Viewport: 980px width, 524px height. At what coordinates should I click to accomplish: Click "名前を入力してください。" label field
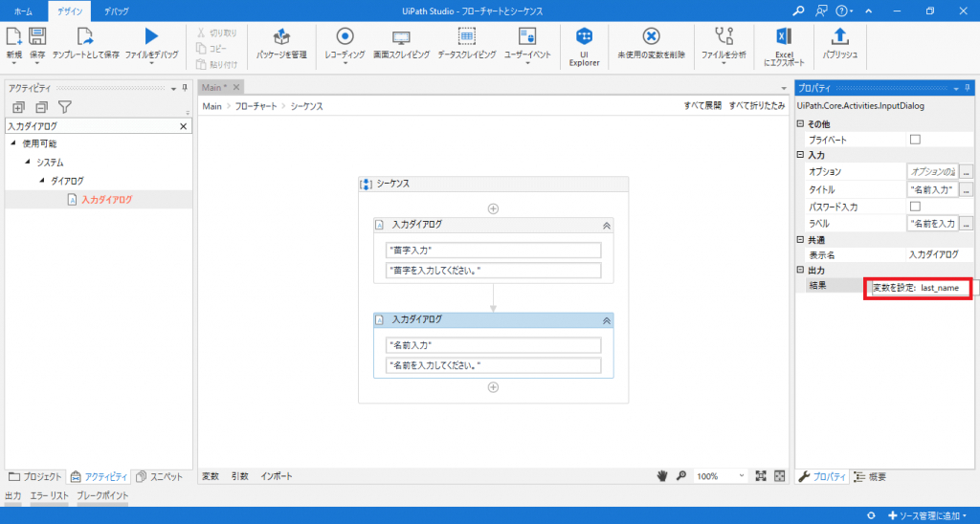point(494,365)
